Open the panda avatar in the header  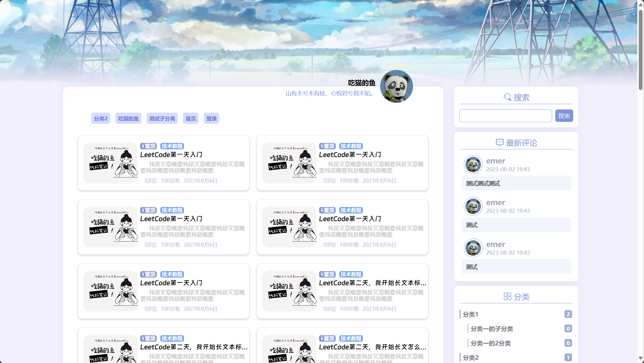tap(396, 86)
